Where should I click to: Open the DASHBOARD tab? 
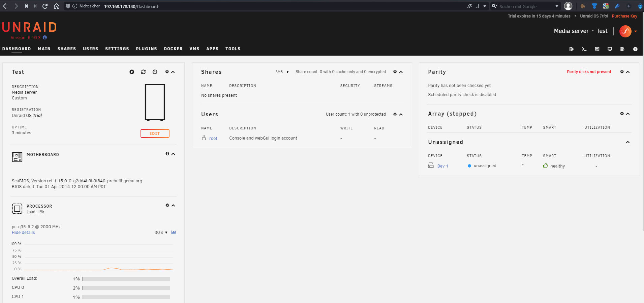coord(17,49)
